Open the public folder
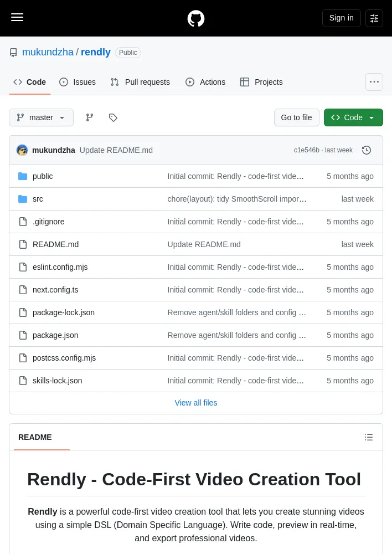The width and height of the screenshot is (392, 554). [43, 176]
